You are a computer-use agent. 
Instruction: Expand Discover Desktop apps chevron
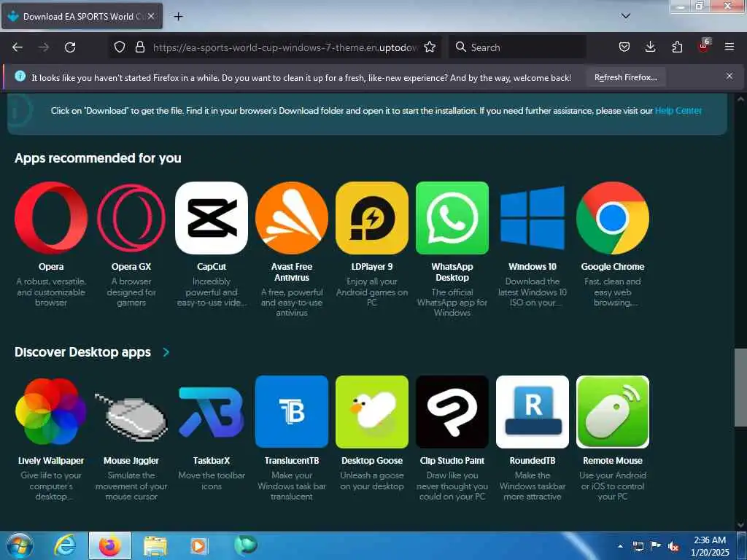[x=166, y=352]
